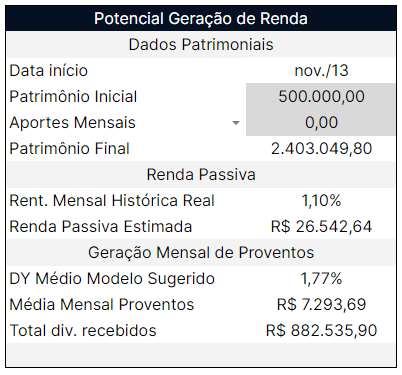Select the DY Médio 1,77% cell
Viewport: 402px width, 375px height.
pyautogui.click(x=321, y=279)
